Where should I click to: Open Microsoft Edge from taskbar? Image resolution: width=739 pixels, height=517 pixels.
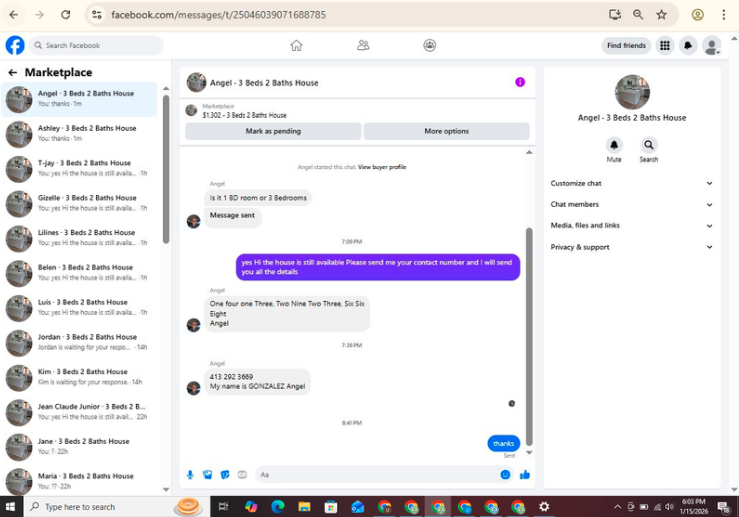278,507
